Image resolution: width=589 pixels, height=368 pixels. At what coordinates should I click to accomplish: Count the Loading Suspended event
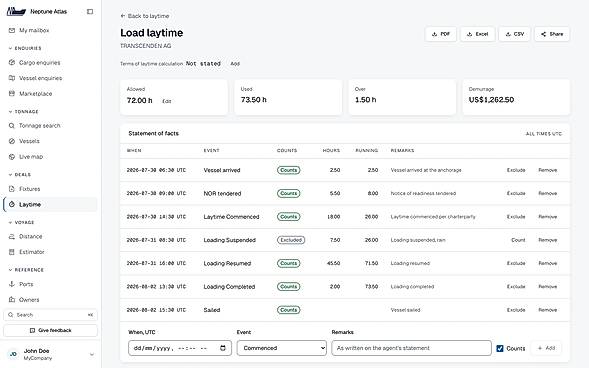point(518,240)
